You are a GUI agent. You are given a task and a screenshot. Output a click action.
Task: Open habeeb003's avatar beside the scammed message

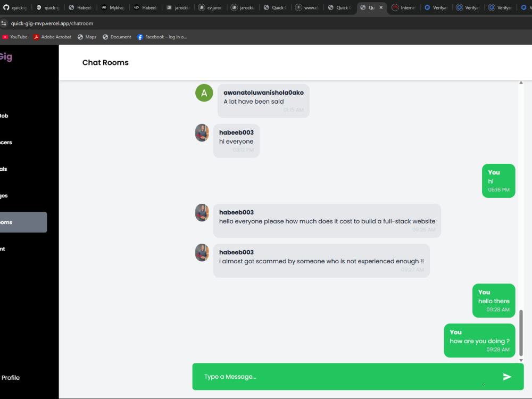click(202, 252)
